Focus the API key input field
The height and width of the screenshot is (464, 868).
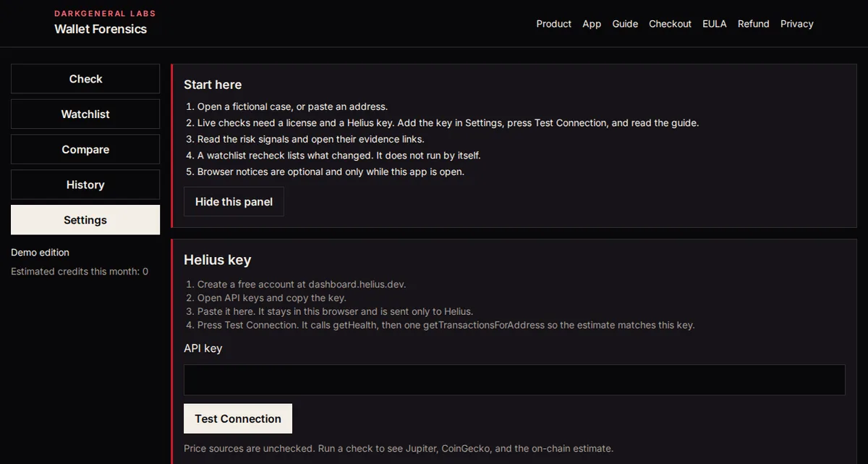pyautogui.click(x=514, y=380)
